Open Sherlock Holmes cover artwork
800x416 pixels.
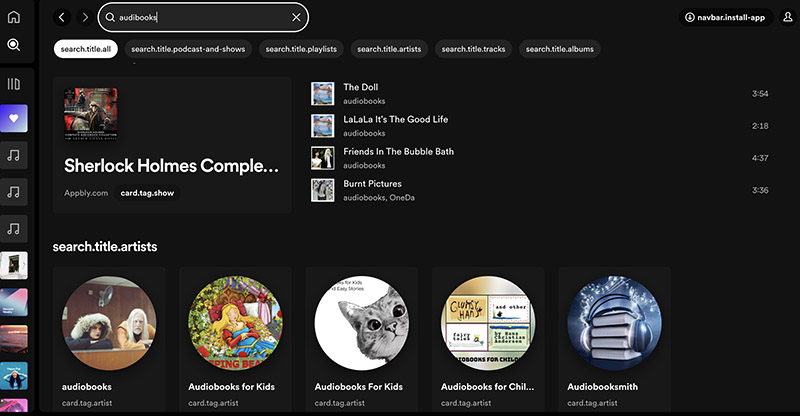91,114
